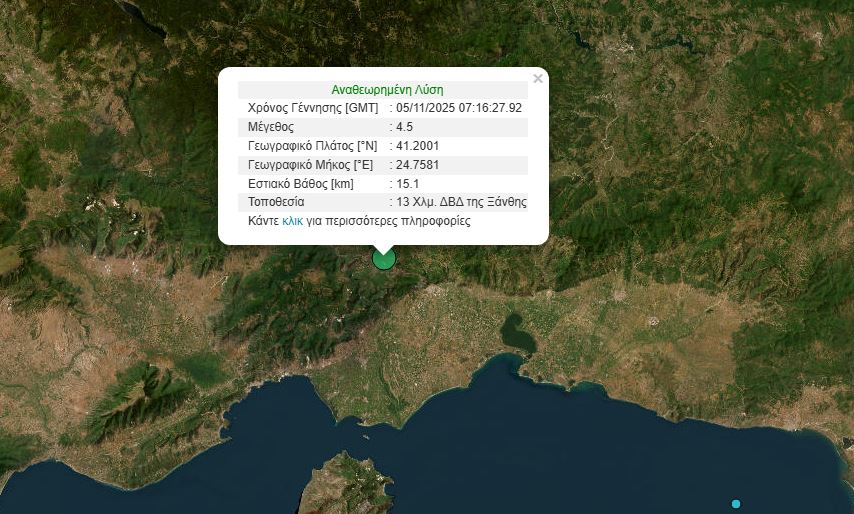Select the focal depth value 15.1

point(407,184)
